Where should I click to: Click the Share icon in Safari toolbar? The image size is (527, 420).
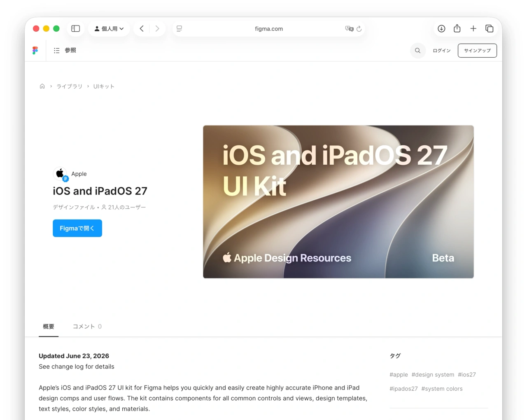pyautogui.click(x=457, y=28)
